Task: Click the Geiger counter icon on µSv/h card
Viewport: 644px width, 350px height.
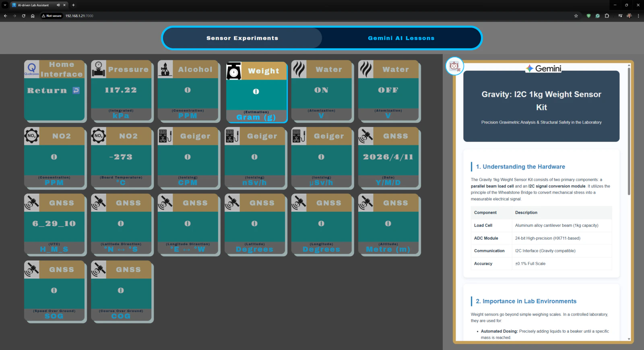Action: (299, 136)
